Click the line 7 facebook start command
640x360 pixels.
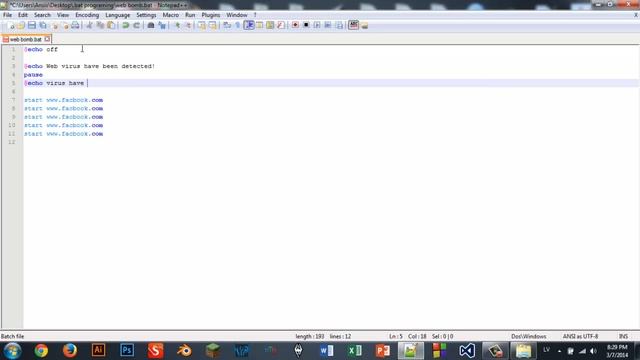click(63, 100)
